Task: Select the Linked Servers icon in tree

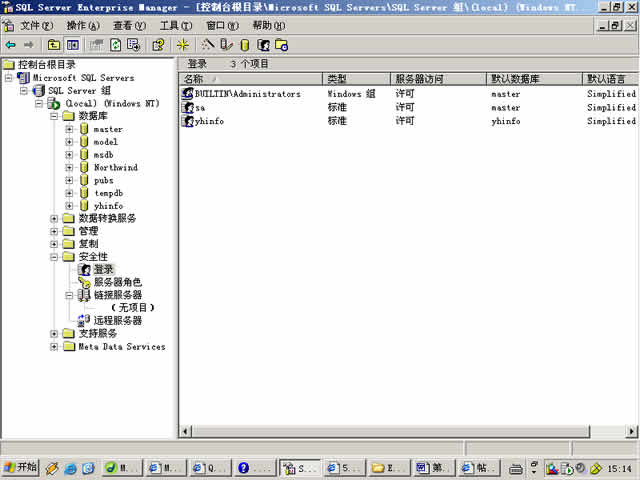Action: [84, 295]
